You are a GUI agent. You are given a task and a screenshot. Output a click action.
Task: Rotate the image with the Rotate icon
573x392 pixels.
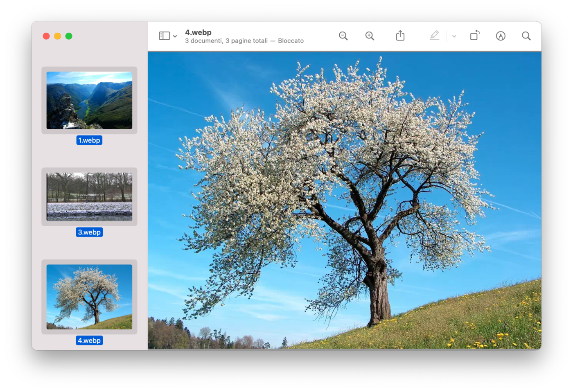pyautogui.click(x=475, y=36)
